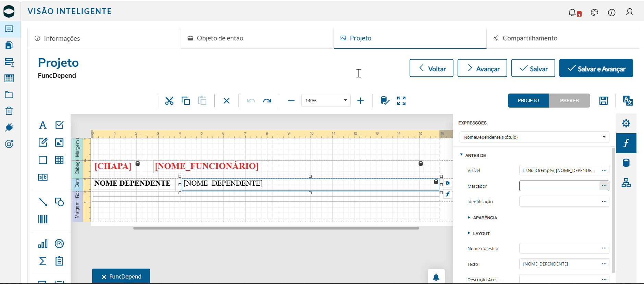This screenshot has height=284, width=644.
Task: Open the localization translate icon
Action: click(628, 101)
